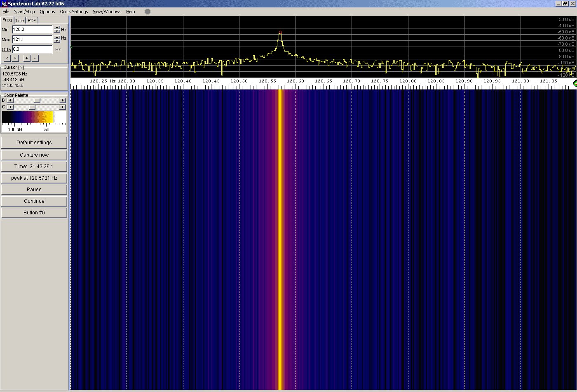Image resolution: width=577 pixels, height=392 pixels.
Task: Shift frequency range right with > button
Action: pyautogui.click(x=15, y=59)
